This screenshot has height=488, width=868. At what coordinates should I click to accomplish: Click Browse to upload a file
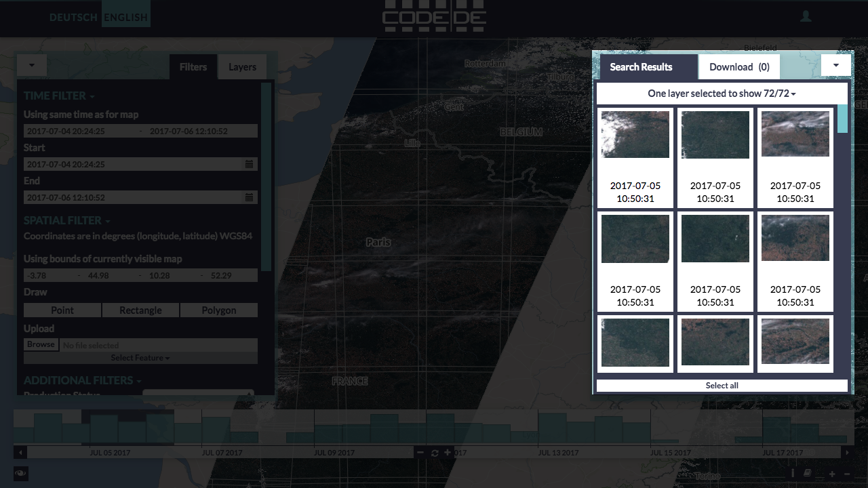pyautogui.click(x=41, y=344)
